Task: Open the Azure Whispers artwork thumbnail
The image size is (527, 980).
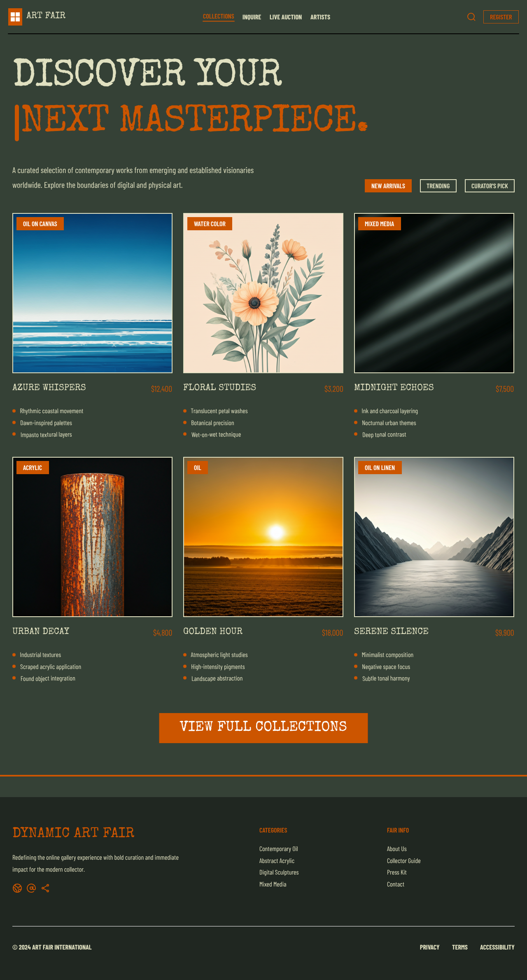Action: pyautogui.click(x=92, y=293)
